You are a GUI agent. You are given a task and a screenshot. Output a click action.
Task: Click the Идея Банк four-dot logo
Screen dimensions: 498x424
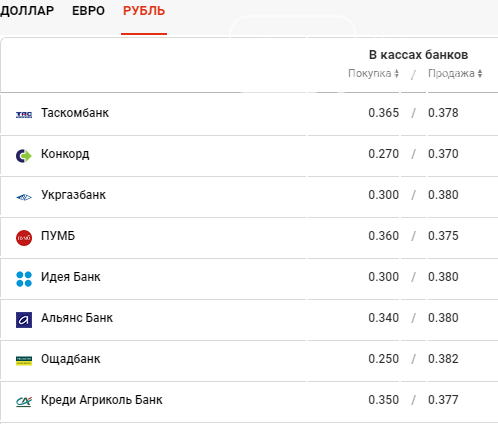(x=24, y=279)
